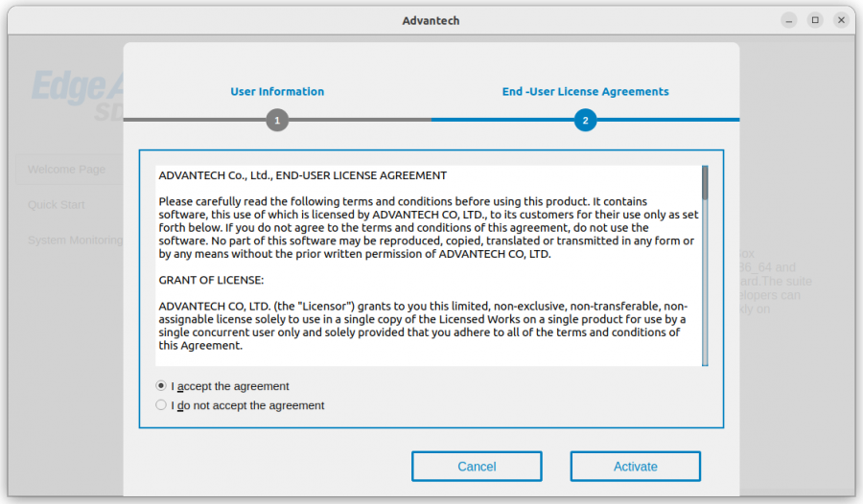Viewport: 863px width, 504px height.
Task: Click the Activate button
Action: pyautogui.click(x=635, y=467)
